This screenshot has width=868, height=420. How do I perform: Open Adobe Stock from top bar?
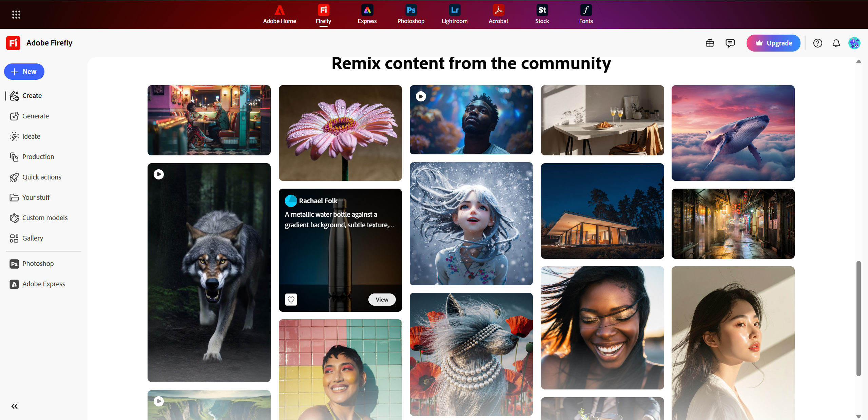tap(542, 14)
